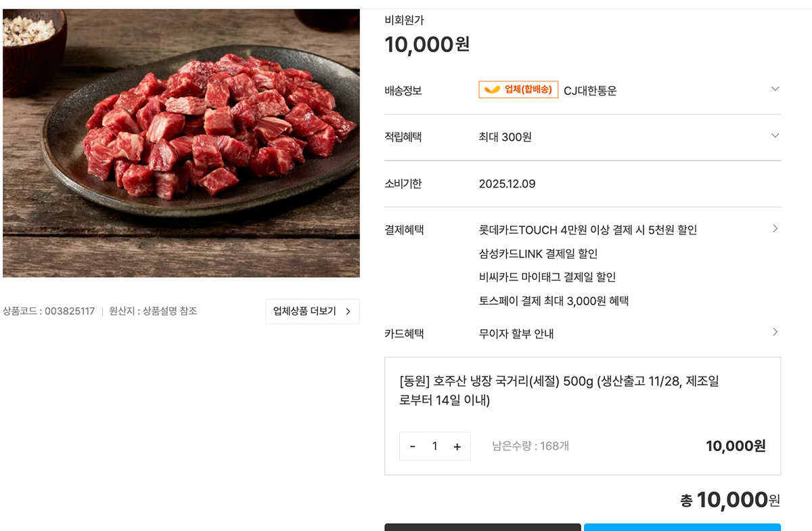Open 롯데카드TOUCH 5천원 할인 benefit
The height and width of the screenshot is (531, 812).
coord(587,230)
